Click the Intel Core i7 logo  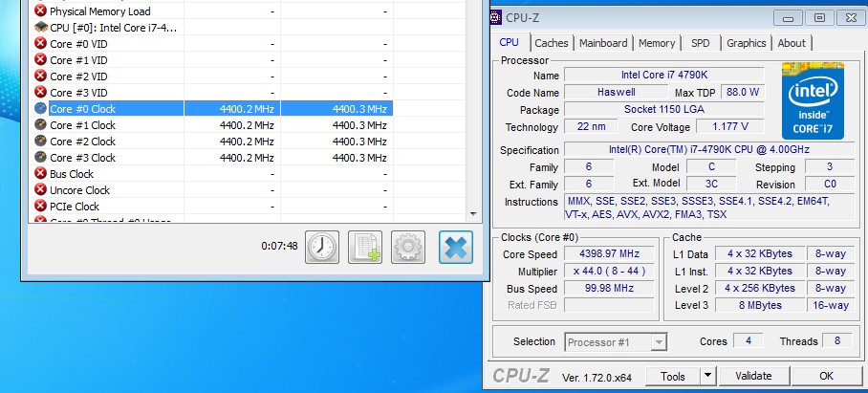pos(813,100)
